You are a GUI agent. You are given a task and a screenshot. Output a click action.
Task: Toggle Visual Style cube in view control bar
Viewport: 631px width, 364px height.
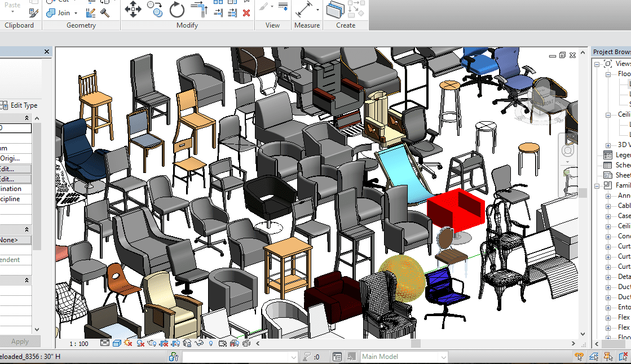pyautogui.click(x=117, y=343)
